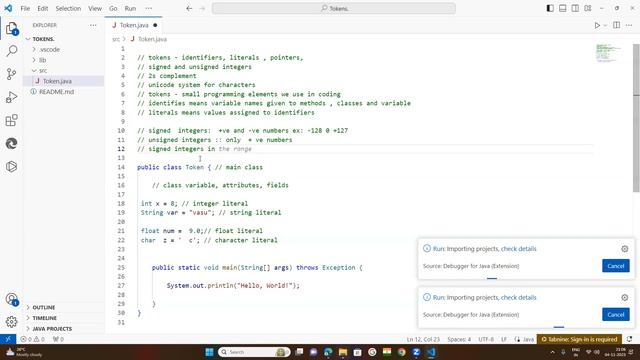Click the Tabnine: Sign-in is required status item
Screen dimensions: 640x360
pyautogui.click(x=579, y=339)
